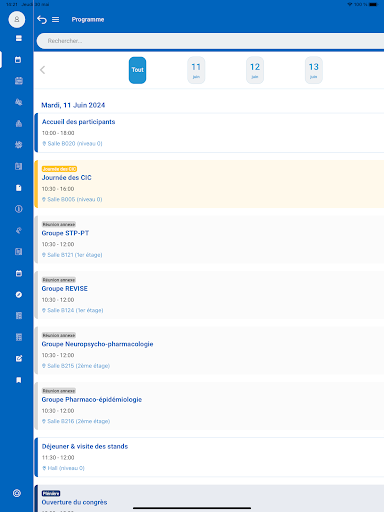The width and height of the screenshot is (384, 512).
Task: Open Ouverture du congrès session
Action: 209,499
